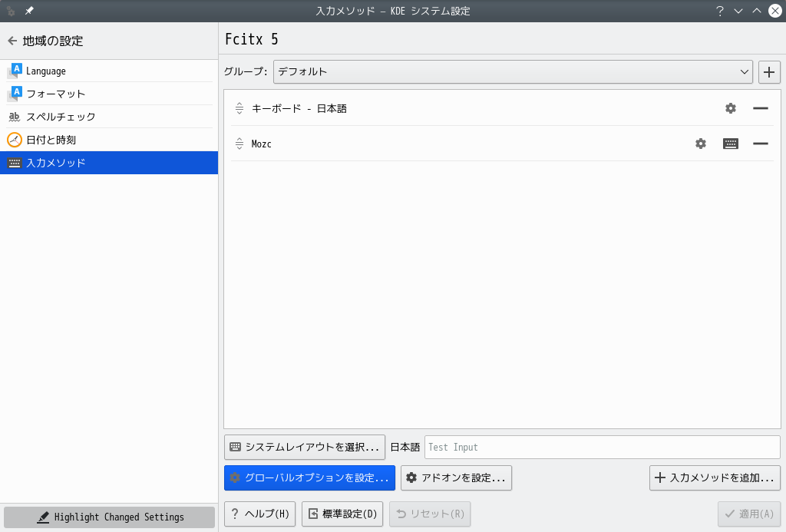The width and height of the screenshot is (786, 532).
Task: Click the title bar help question mark
Action: point(720,11)
